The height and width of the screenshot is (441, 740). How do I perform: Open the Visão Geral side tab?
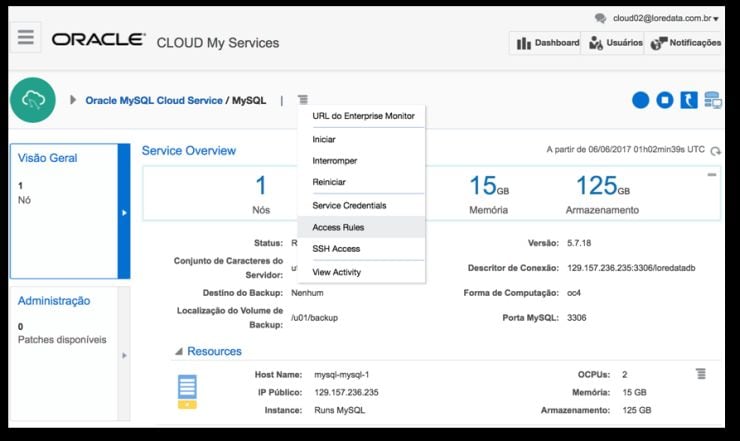[x=48, y=158]
